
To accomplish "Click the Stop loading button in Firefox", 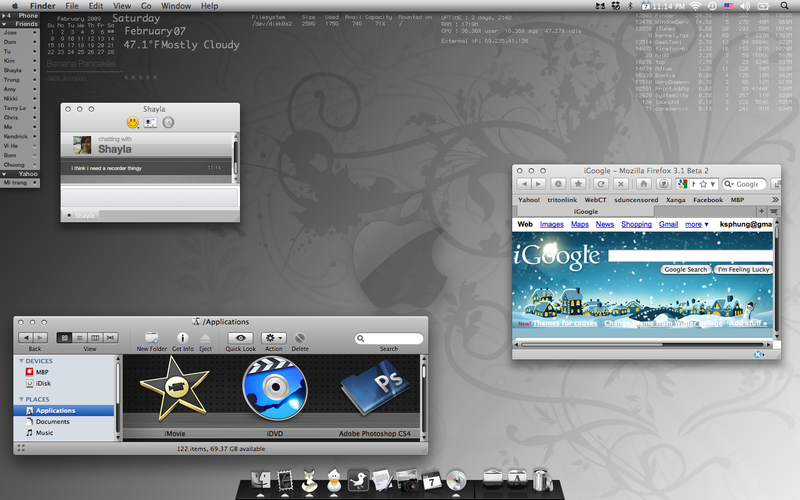I will [621, 184].
